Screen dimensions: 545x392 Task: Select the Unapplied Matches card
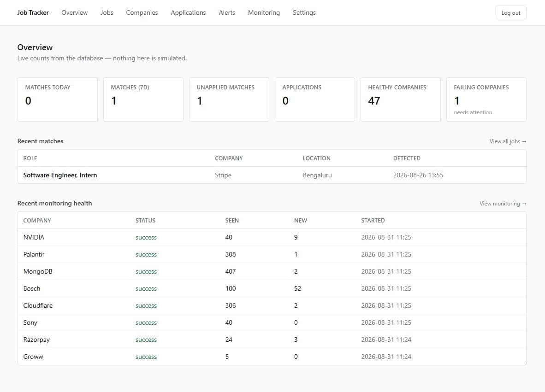tap(229, 99)
